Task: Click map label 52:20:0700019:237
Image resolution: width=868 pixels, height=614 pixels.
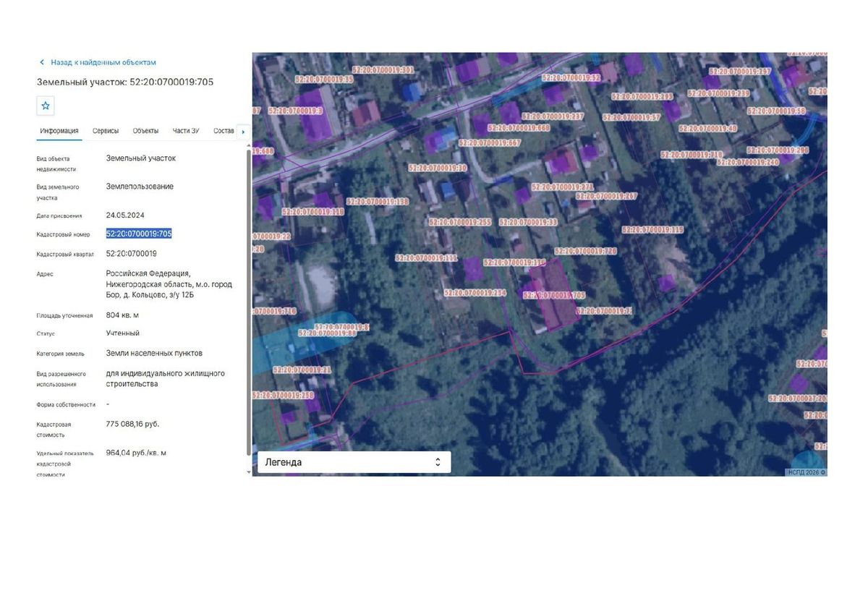Action: pos(551,116)
